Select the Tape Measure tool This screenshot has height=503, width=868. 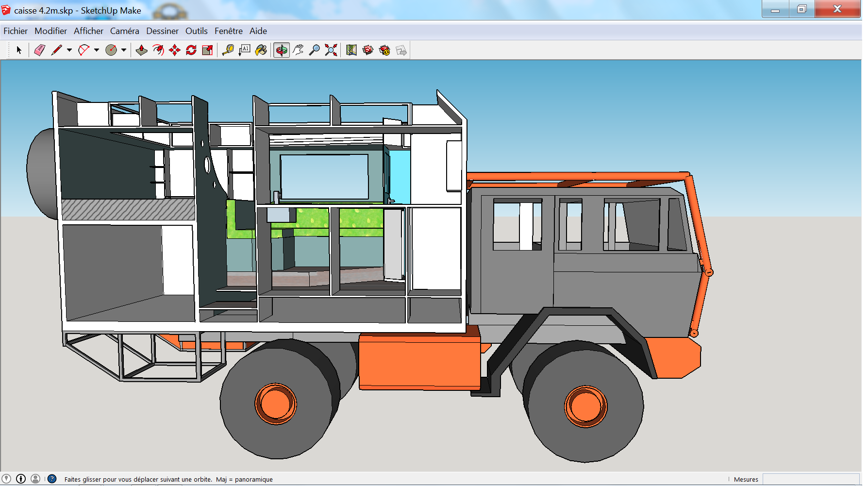click(228, 50)
